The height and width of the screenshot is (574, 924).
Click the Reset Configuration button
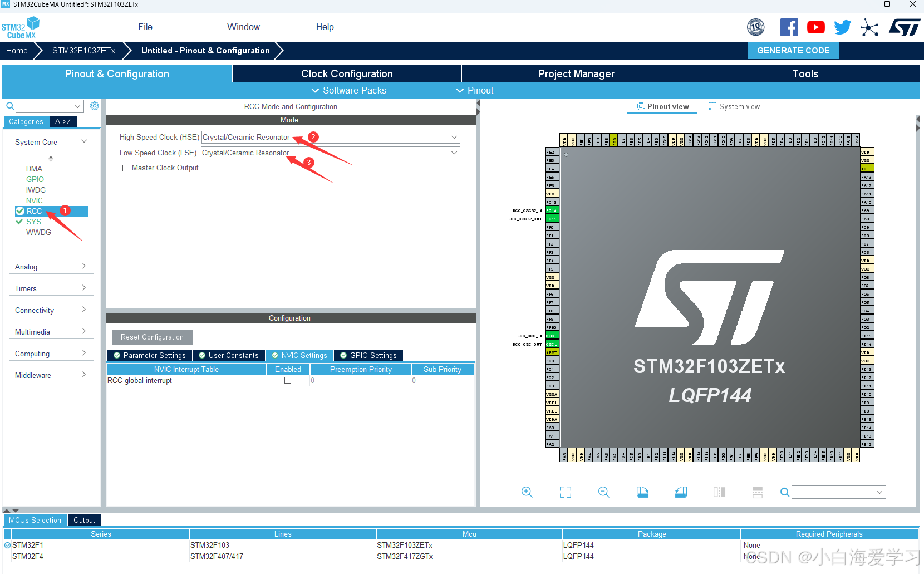152,337
